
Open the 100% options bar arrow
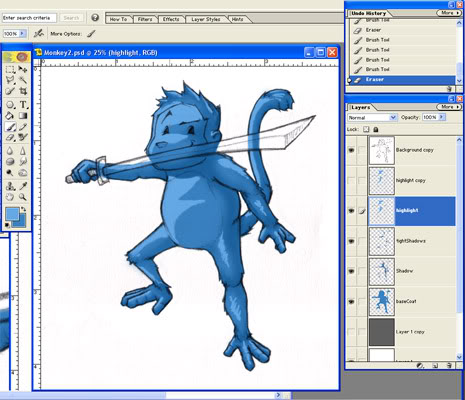(23, 34)
